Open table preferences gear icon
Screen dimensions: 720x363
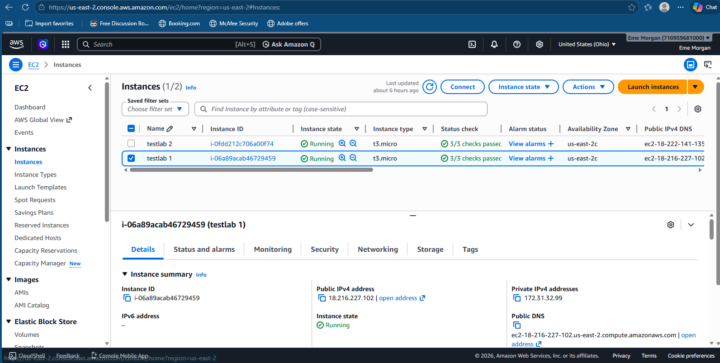click(698, 109)
